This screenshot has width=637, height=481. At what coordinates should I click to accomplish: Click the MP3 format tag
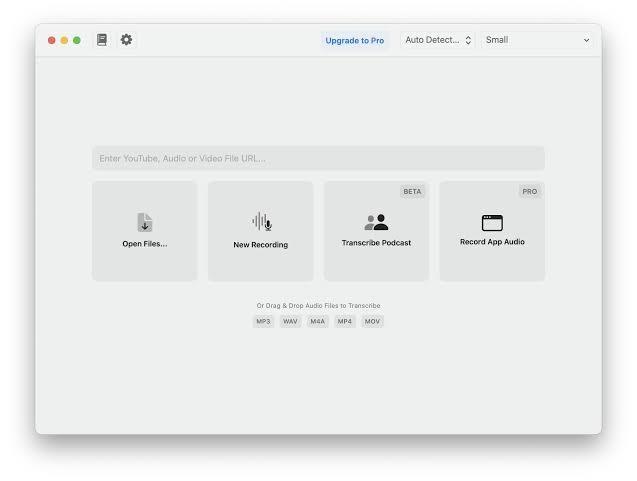[x=263, y=321]
